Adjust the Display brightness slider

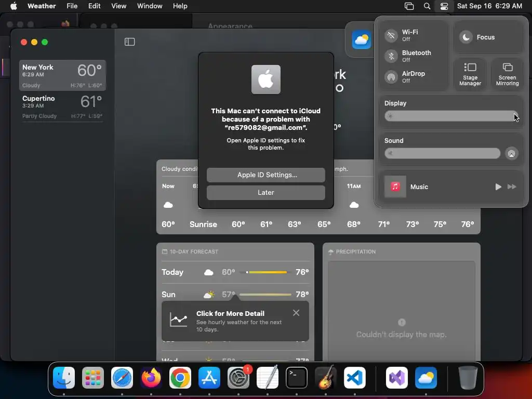(x=451, y=116)
